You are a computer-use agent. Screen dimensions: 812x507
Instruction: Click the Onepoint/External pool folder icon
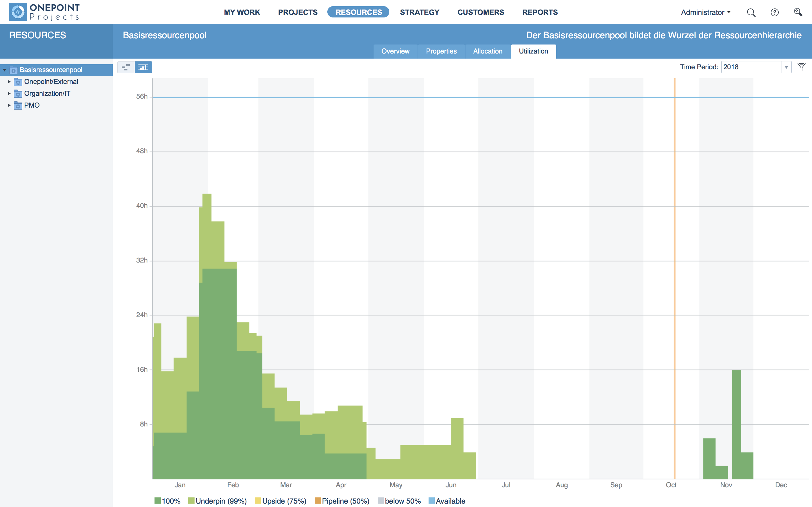[x=18, y=82]
